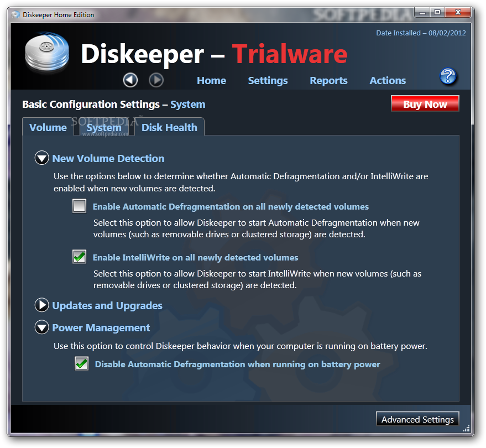
Task: Click the window resize grip corner
Action: 466,429
